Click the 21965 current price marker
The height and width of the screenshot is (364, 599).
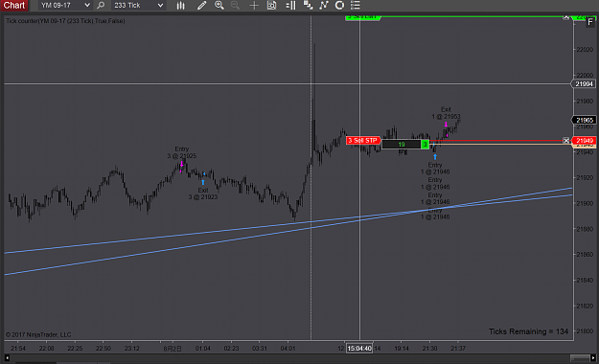click(x=585, y=121)
